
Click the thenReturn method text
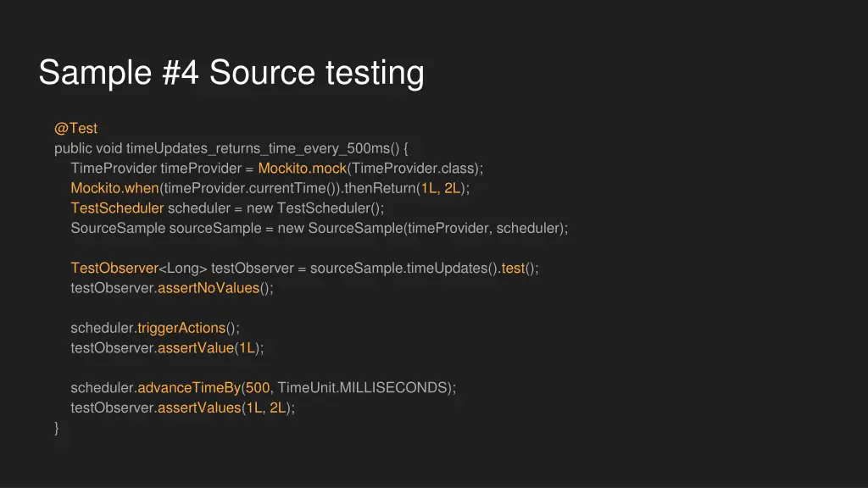[x=380, y=188]
